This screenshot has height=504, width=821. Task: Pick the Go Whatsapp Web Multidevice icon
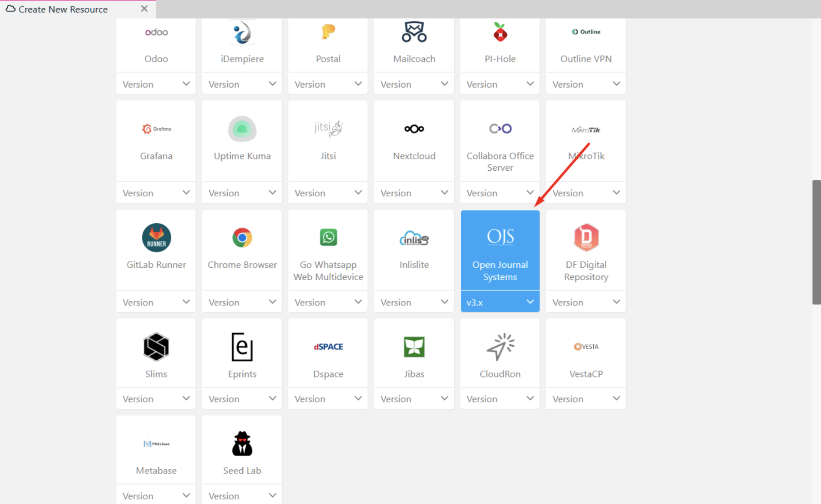328,237
